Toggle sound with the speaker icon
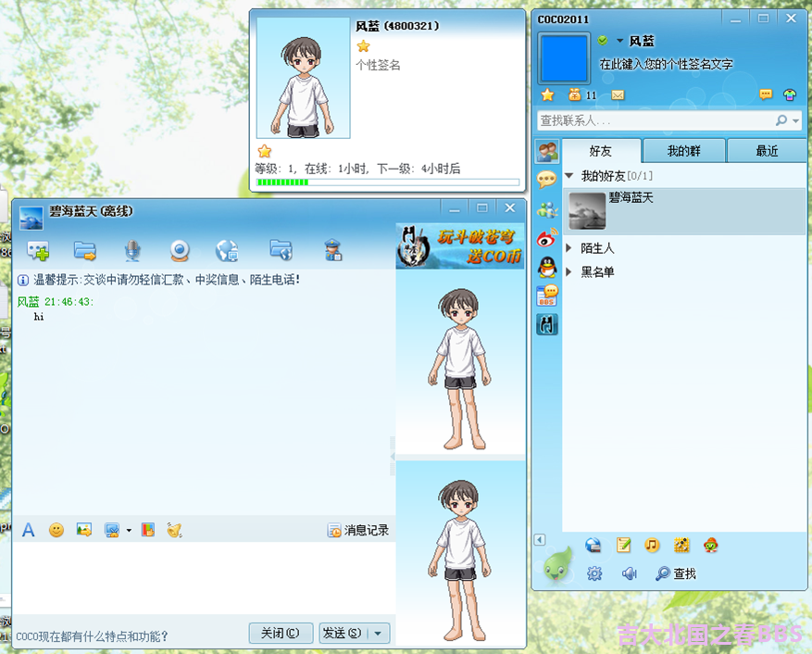This screenshot has width=812, height=654. pos(629,573)
